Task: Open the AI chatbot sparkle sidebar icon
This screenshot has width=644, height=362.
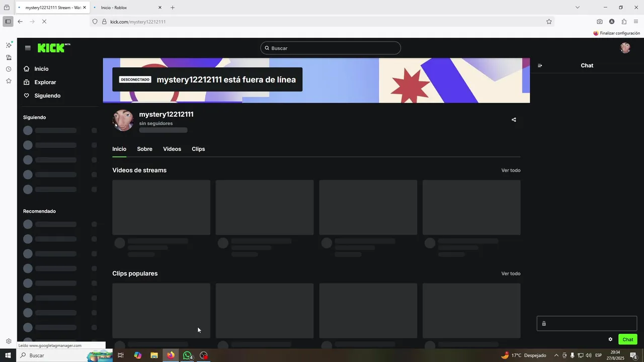Action: [x=9, y=45]
